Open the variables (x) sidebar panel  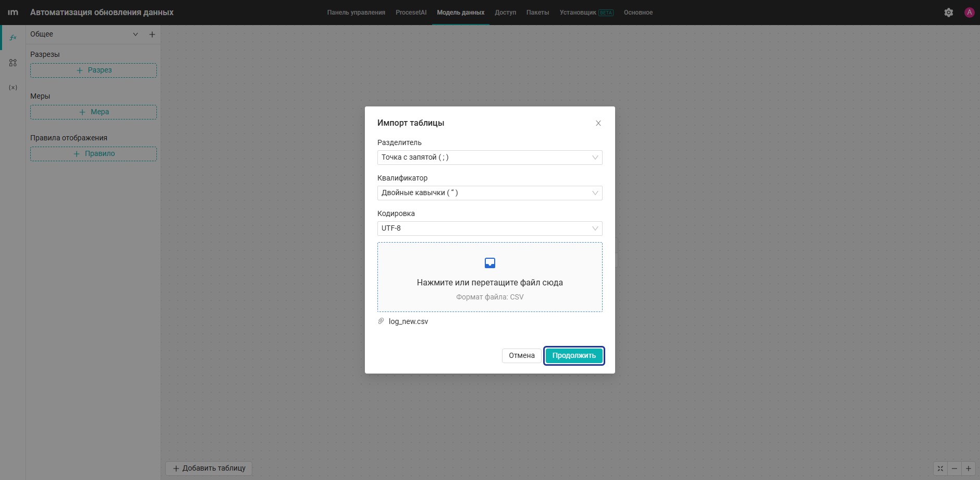(13, 88)
